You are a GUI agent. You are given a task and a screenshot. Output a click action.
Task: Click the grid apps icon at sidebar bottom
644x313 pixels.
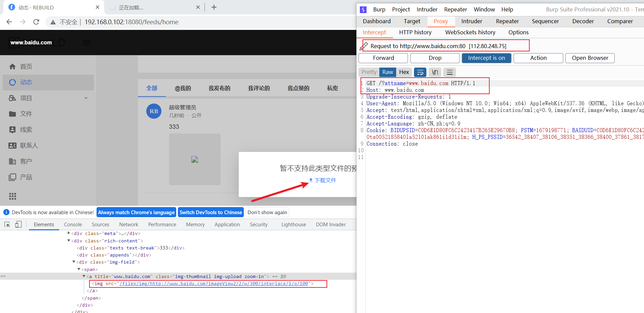tap(12, 196)
